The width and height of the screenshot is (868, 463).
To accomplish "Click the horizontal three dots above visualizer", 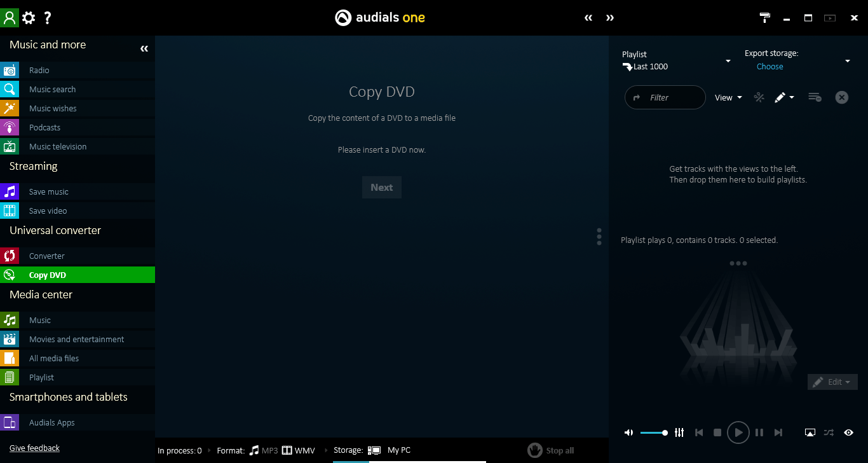I will [x=738, y=263].
